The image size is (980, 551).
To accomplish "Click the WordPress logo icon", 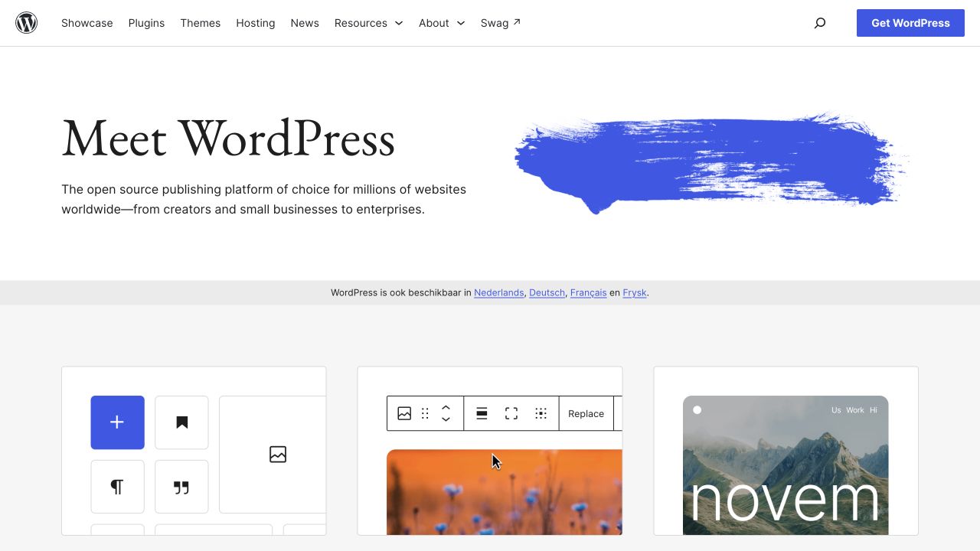I will [27, 23].
